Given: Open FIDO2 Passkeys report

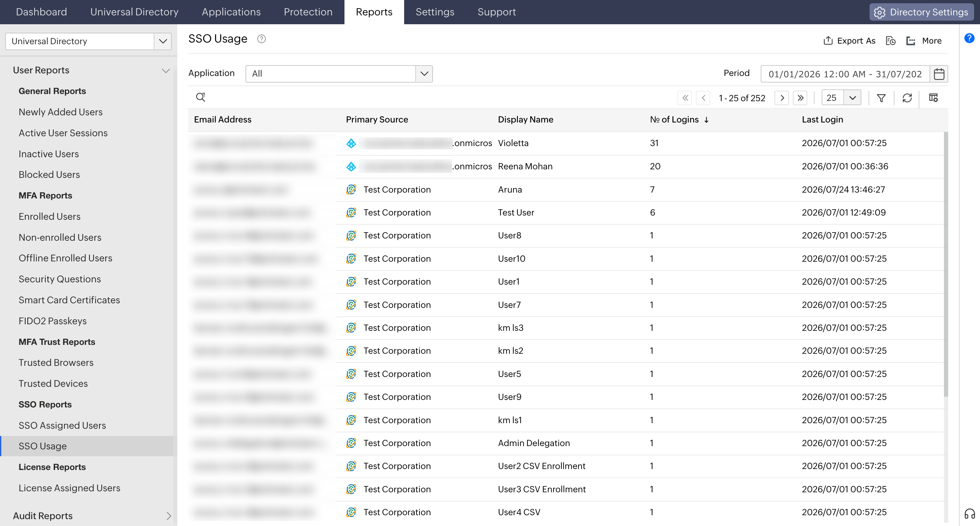Looking at the screenshot, I should point(52,321).
